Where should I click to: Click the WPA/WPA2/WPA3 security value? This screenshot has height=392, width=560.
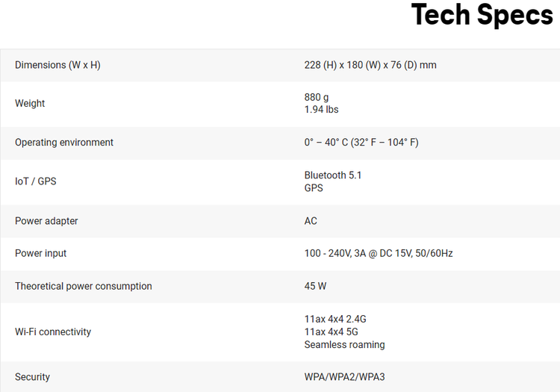(344, 377)
